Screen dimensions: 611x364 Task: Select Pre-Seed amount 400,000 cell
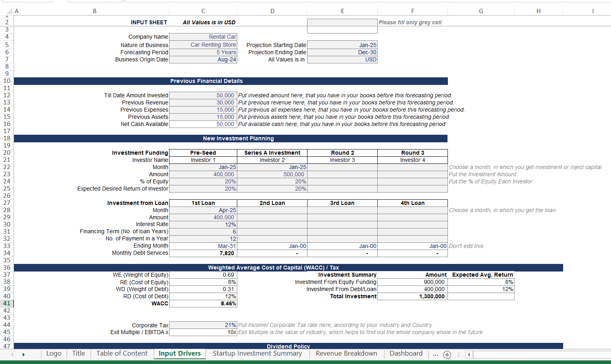coord(203,174)
